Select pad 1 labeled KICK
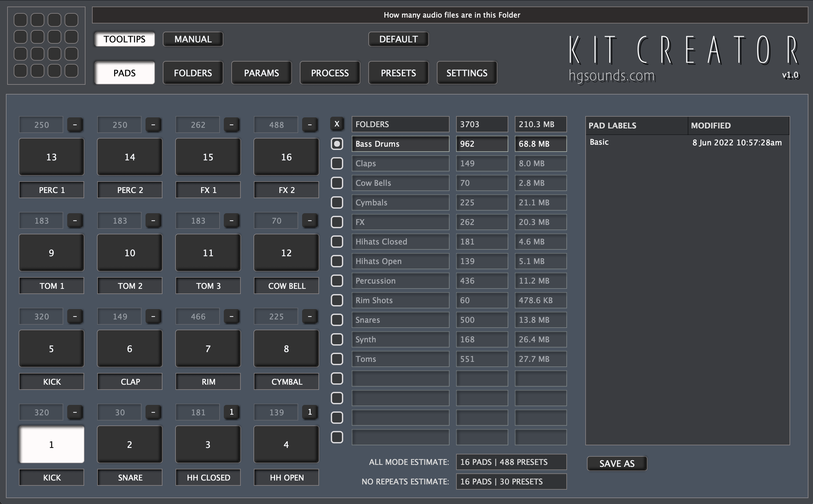813x504 pixels. pyautogui.click(x=51, y=444)
